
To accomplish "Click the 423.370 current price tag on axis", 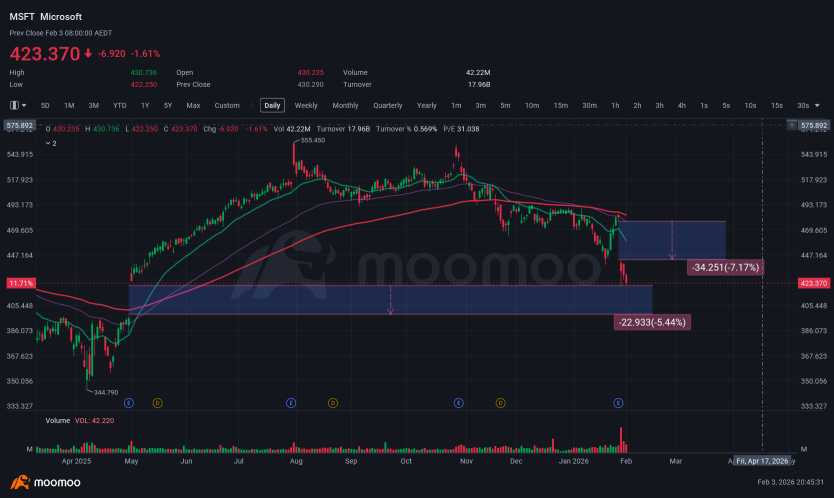I will click(x=814, y=283).
